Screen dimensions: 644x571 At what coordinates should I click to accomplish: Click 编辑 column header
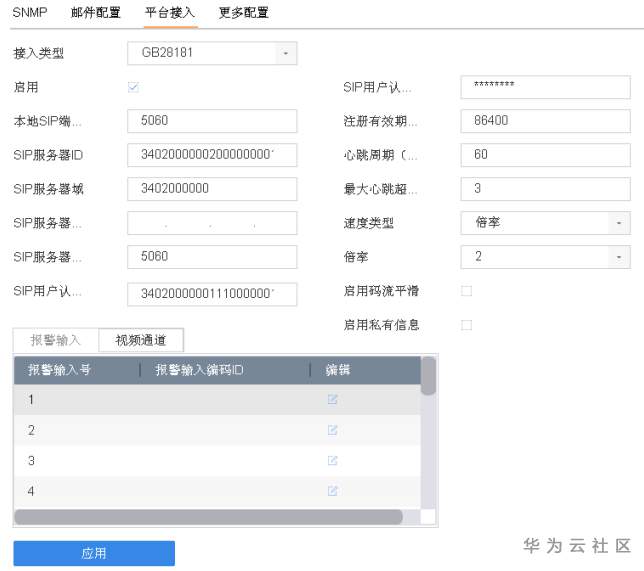click(366, 370)
